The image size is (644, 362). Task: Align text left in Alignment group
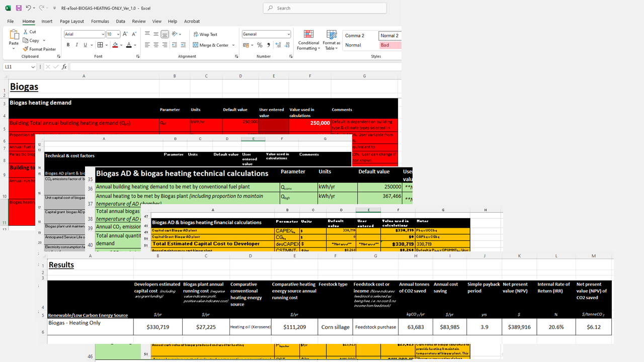[x=147, y=45]
